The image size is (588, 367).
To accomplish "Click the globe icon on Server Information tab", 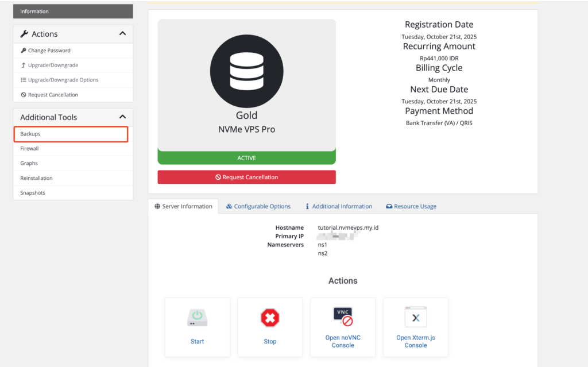I will pos(157,206).
